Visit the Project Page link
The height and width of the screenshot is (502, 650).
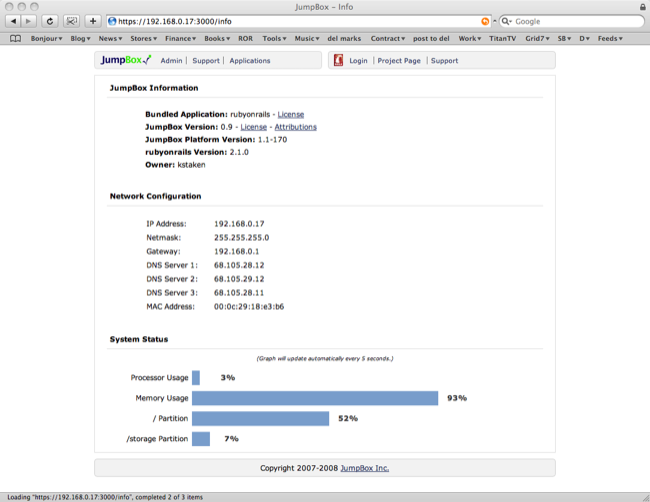tap(399, 61)
